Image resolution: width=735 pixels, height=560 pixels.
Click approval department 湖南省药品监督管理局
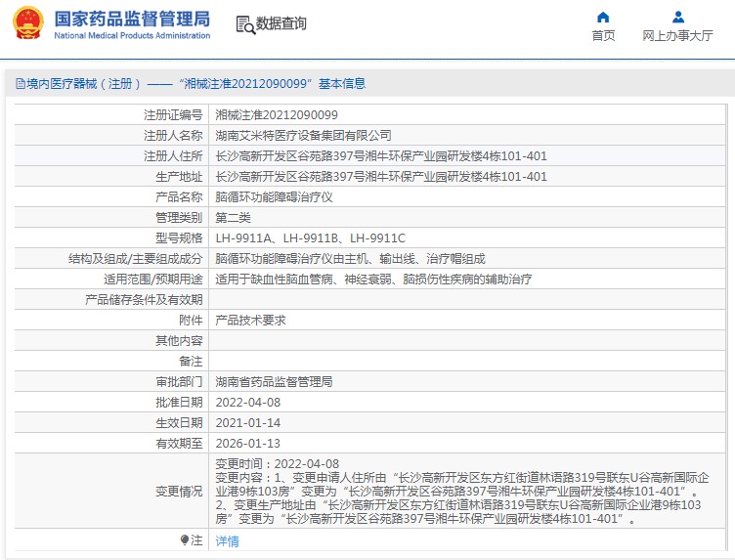274,381
